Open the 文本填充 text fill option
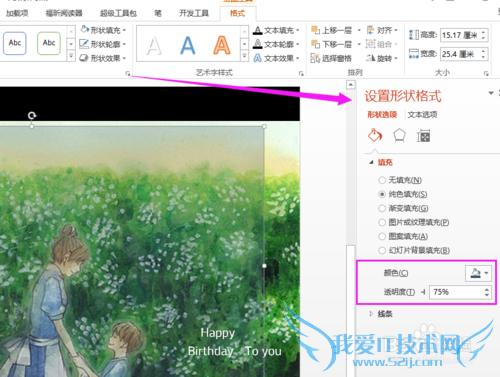 tap(276, 30)
